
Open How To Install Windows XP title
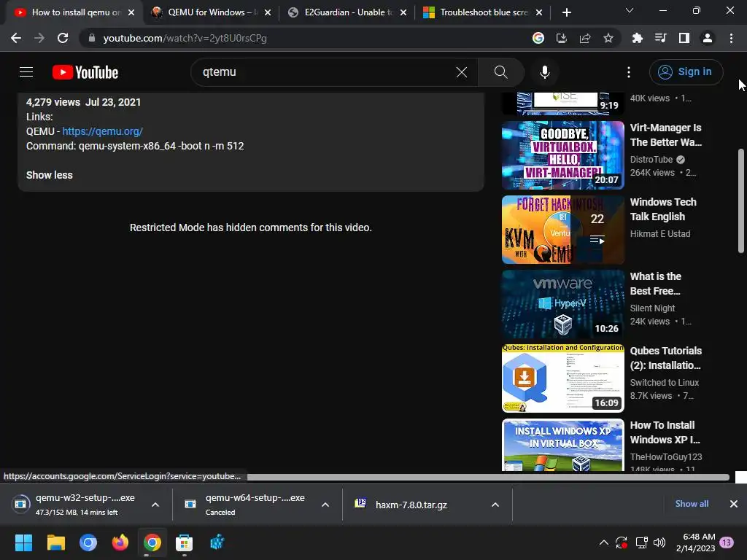point(665,432)
